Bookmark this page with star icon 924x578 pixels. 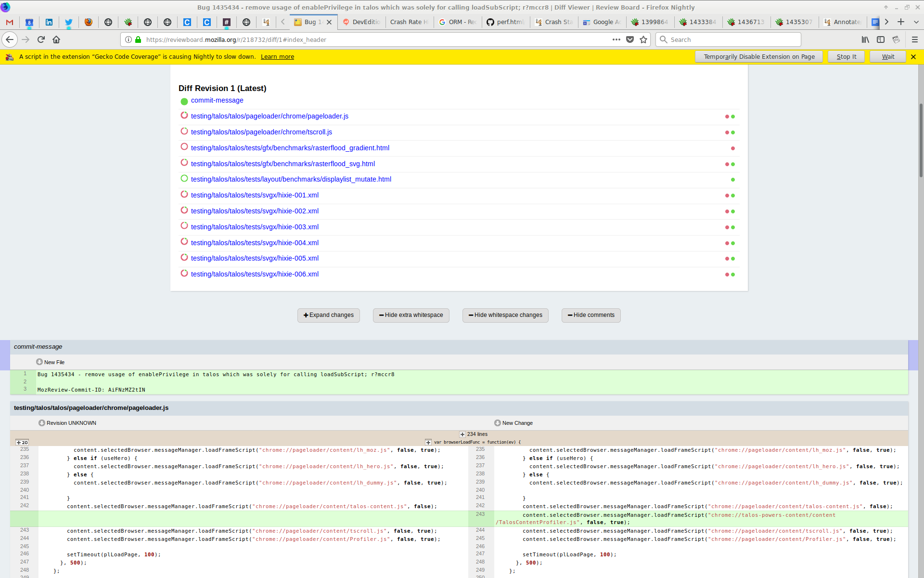point(643,39)
